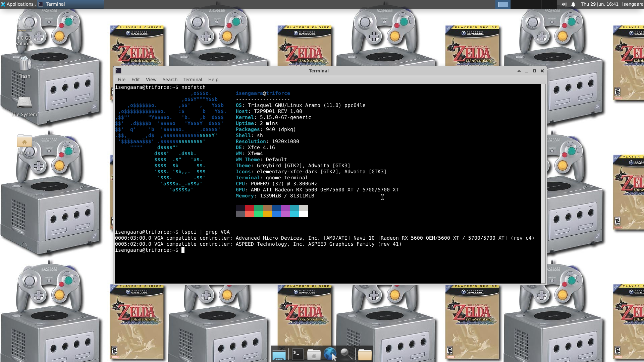
Task: Click the 'Kernel: 5.15.0-67-generic' line
Action: coord(273,117)
